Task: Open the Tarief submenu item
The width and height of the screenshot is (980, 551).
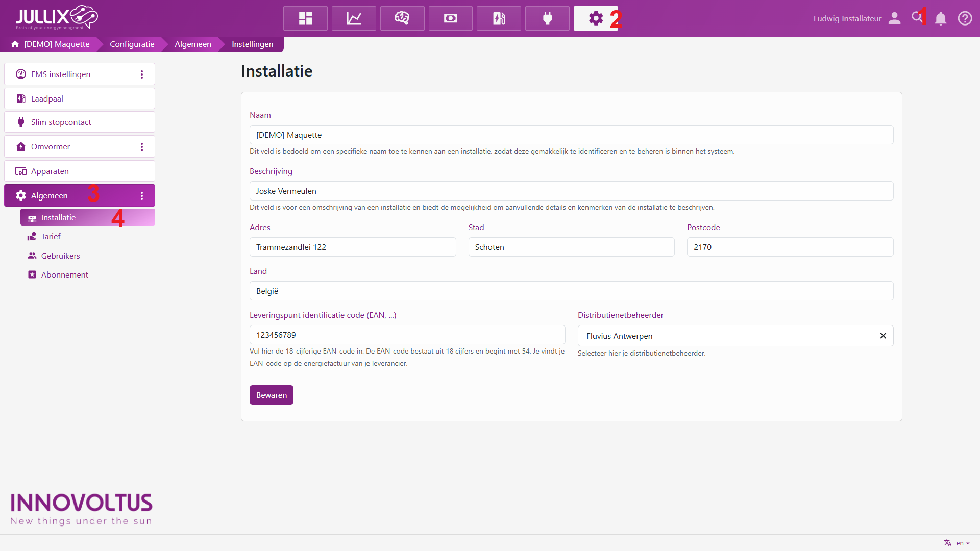Action: (51, 237)
